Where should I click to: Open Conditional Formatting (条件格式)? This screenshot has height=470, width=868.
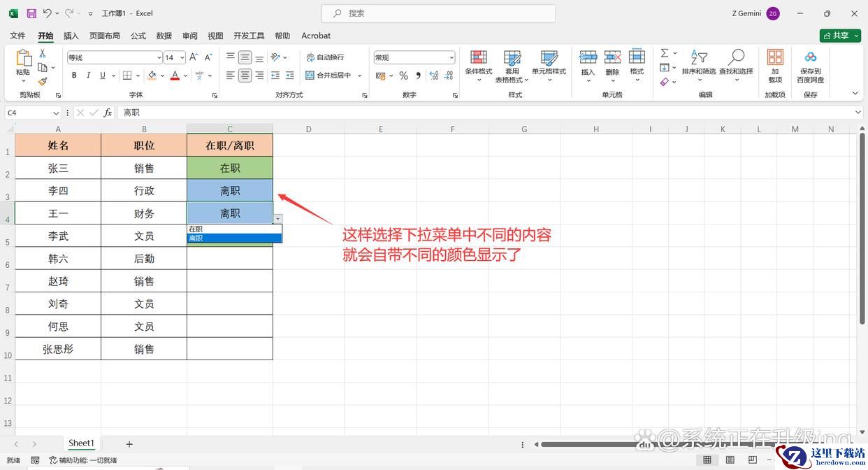tap(479, 63)
